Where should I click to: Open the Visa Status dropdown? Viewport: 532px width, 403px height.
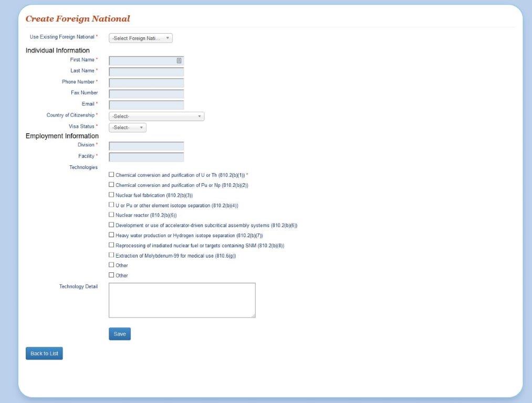point(127,128)
